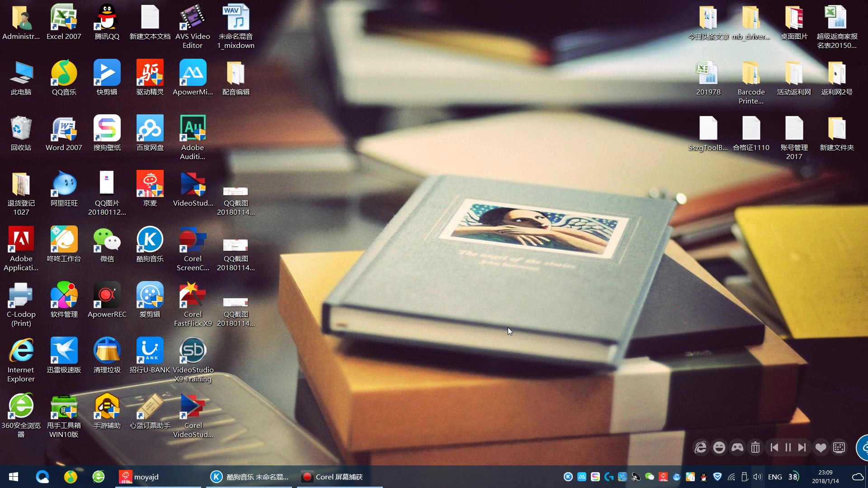Open 迅雷极速版 shortcut

pos(64,356)
